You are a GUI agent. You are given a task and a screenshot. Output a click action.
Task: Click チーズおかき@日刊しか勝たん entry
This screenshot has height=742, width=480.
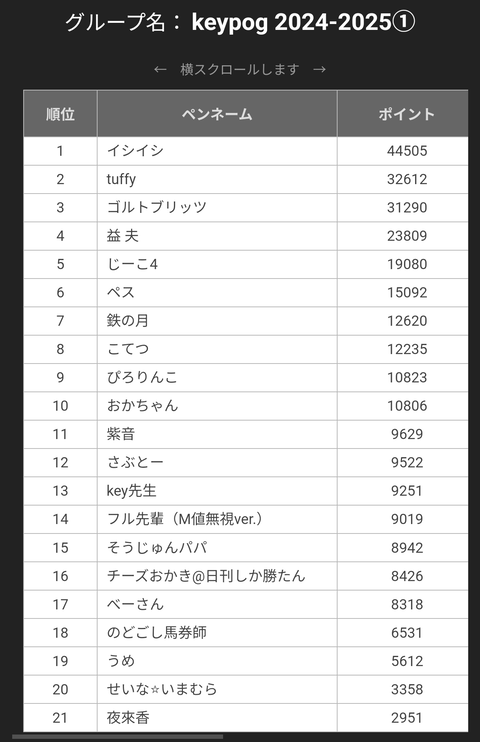tap(206, 576)
